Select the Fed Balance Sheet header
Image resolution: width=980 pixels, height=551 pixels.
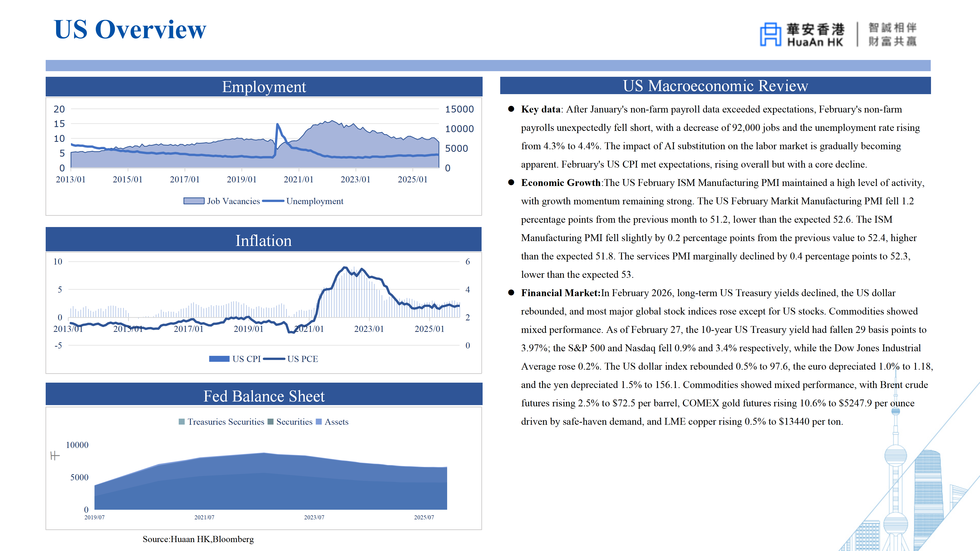(x=264, y=395)
